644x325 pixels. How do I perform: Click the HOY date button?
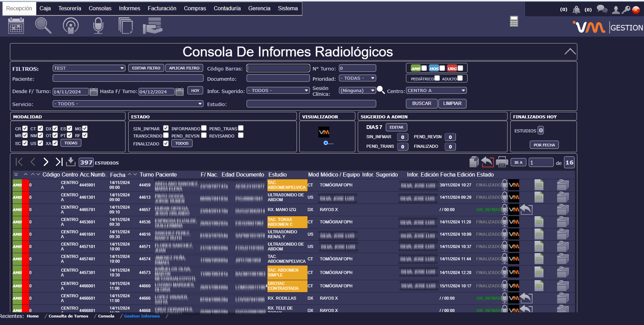point(195,91)
